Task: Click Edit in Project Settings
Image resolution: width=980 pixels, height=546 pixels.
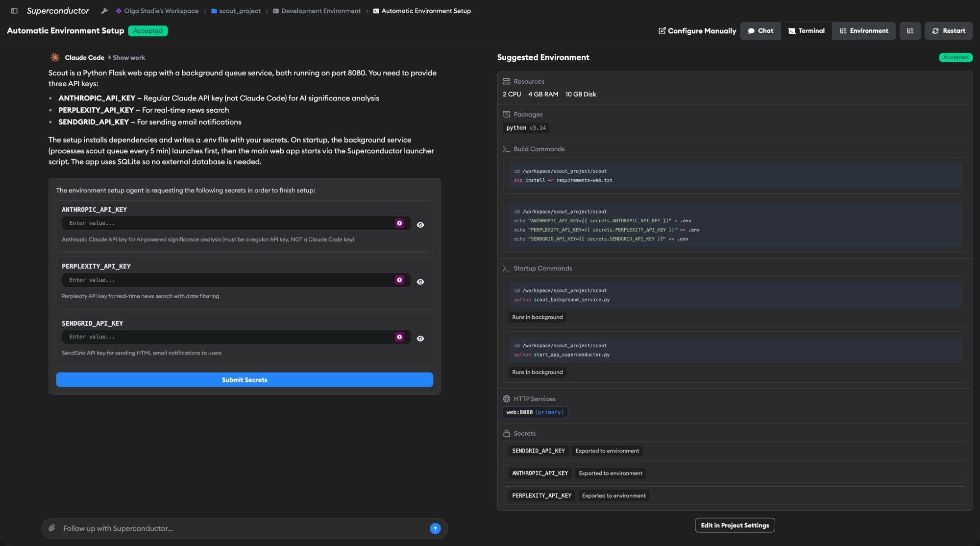Action: (735, 525)
